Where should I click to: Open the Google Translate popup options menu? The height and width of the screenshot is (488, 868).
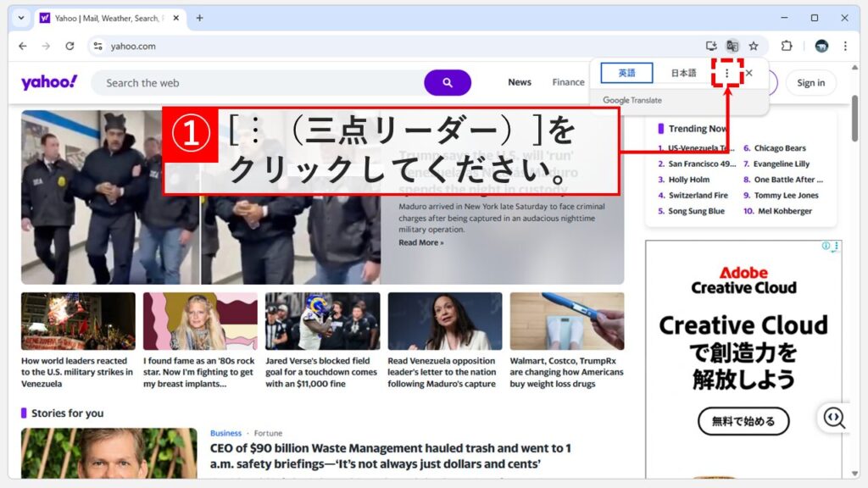pos(727,73)
